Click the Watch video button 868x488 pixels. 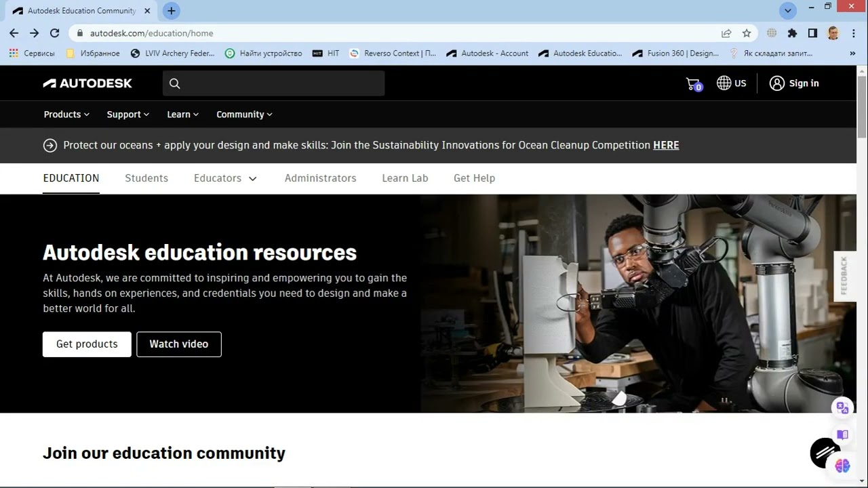(x=179, y=344)
